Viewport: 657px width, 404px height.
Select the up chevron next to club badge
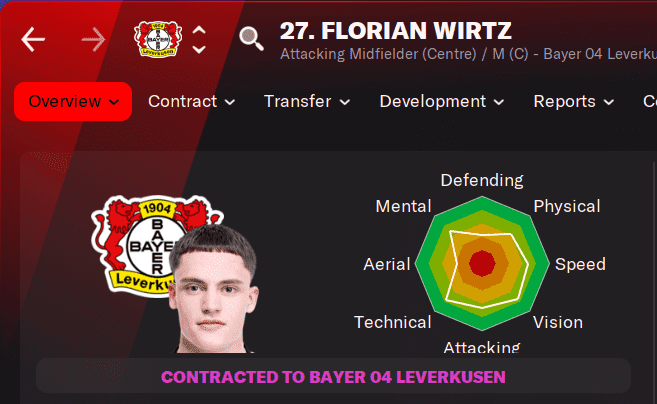[199, 30]
